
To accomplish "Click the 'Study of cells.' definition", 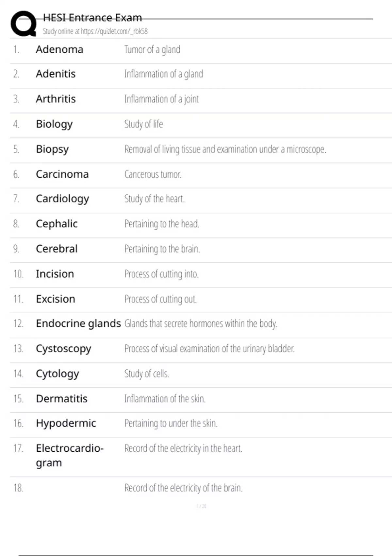I will 146,374.
